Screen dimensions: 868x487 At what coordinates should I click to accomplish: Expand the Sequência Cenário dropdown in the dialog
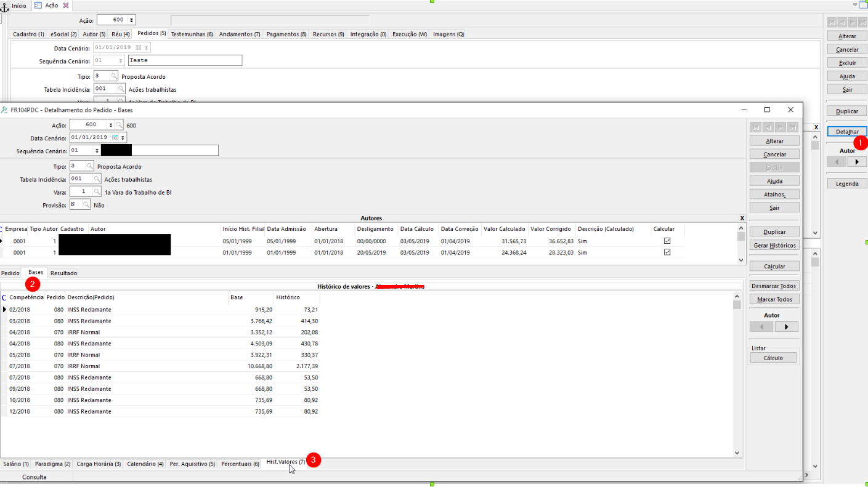click(97, 150)
